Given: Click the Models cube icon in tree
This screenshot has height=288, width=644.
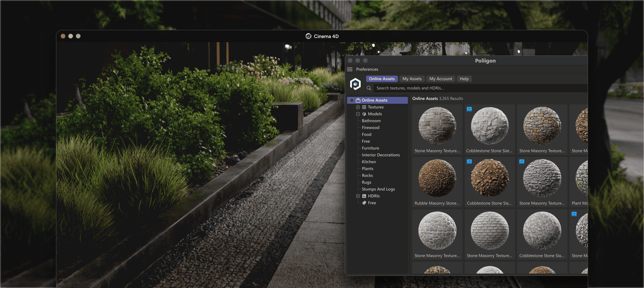Looking at the screenshot, I should tap(364, 114).
